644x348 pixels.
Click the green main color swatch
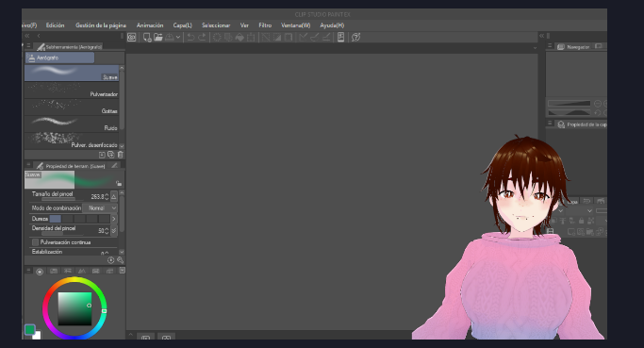(x=29, y=329)
